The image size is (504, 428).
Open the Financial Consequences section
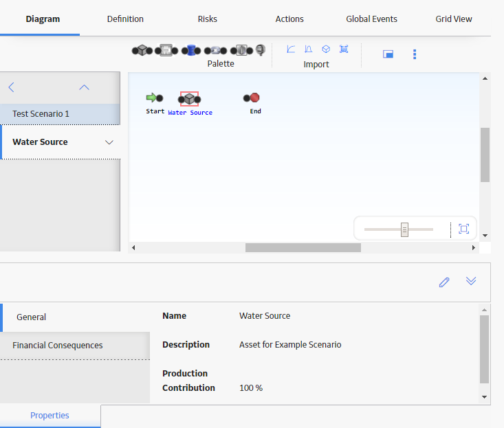[75, 346]
